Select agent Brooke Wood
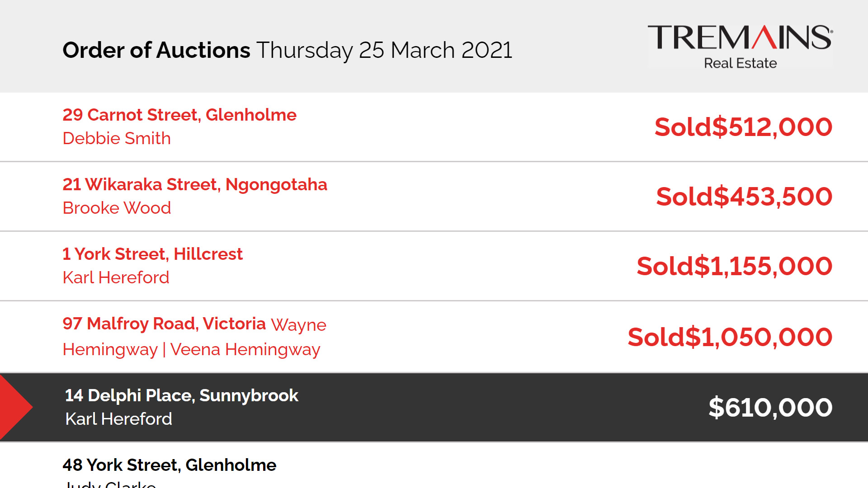The height and width of the screenshot is (488, 868). coord(117,208)
